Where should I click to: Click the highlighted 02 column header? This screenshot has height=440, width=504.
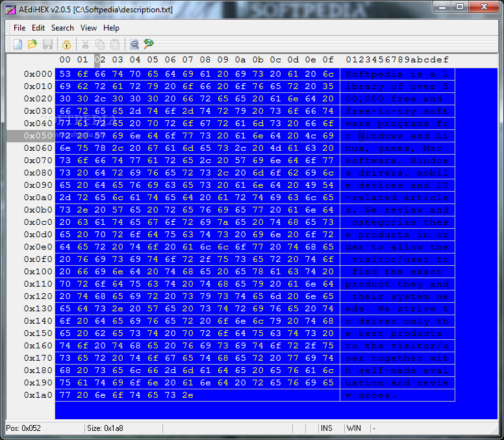pos(100,60)
